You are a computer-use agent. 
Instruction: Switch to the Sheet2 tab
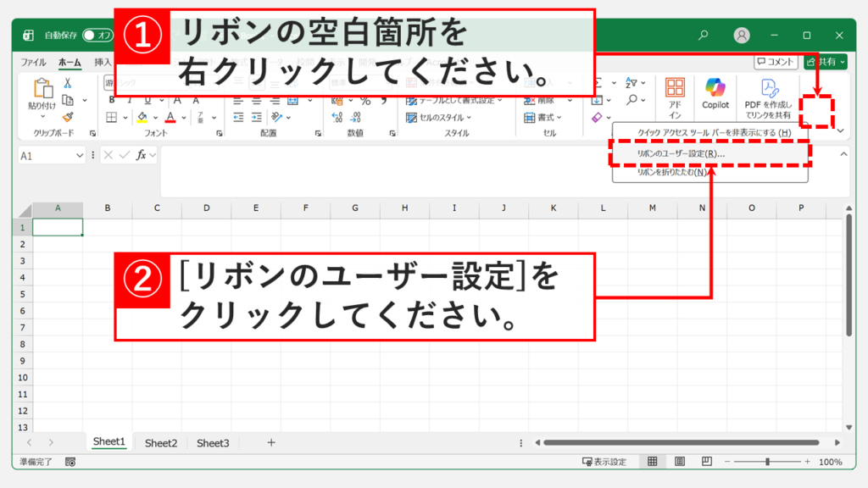(x=160, y=442)
